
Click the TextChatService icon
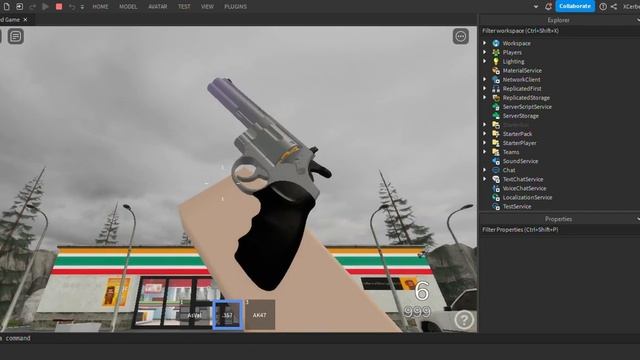(x=496, y=179)
